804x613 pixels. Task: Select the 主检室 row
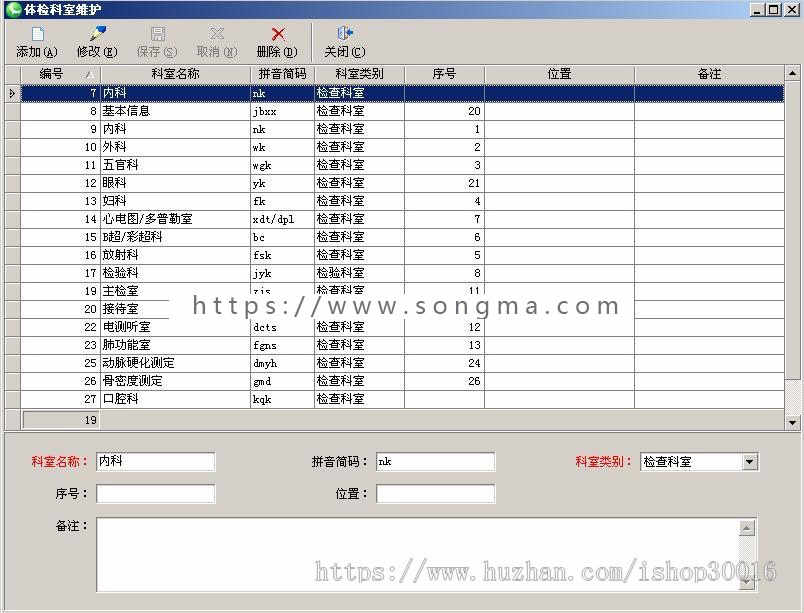coord(402,291)
